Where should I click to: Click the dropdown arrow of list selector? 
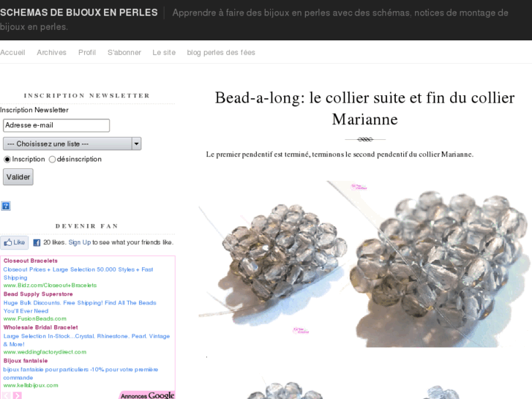click(136, 143)
